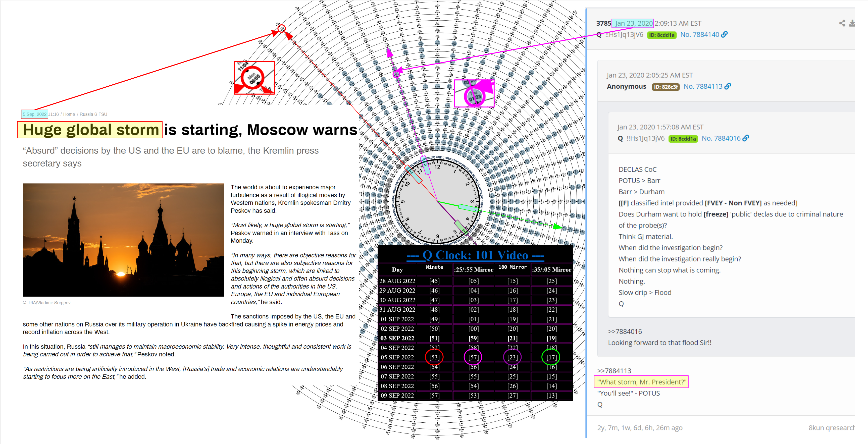
Task: Click the [53] minute cell for 05 SEP
Action: point(434,357)
